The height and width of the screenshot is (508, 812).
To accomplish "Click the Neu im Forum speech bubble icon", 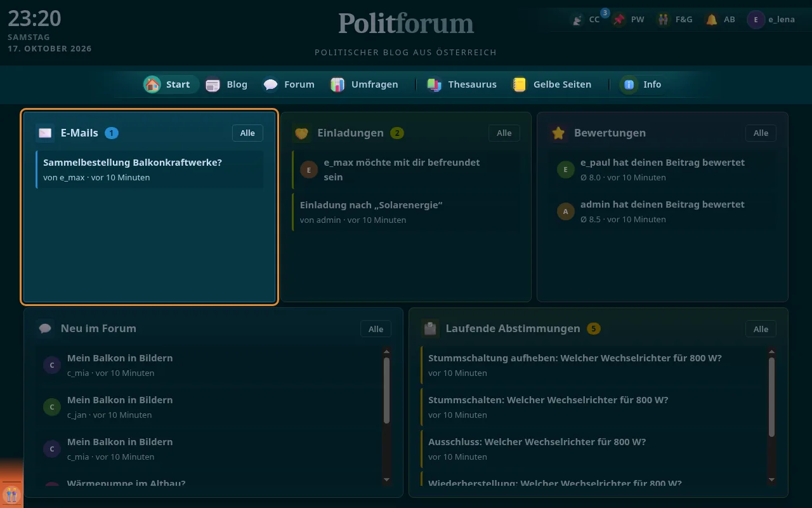I will [x=45, y=328].
